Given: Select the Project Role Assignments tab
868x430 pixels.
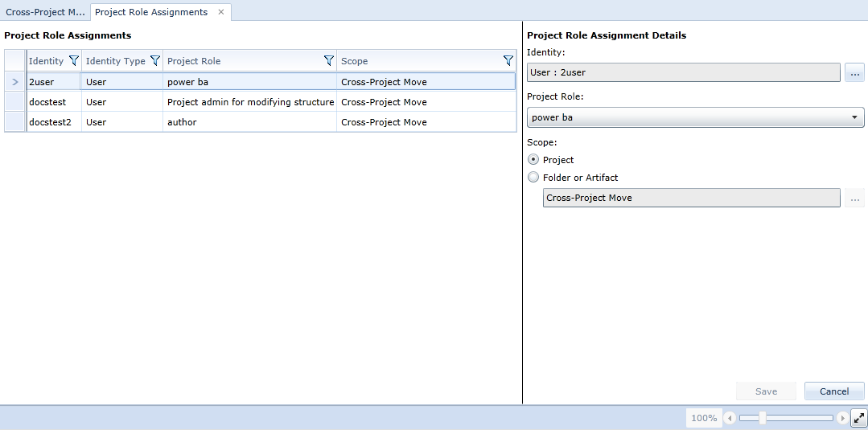Looking at the screenshot, I should [x=151, y=12].
